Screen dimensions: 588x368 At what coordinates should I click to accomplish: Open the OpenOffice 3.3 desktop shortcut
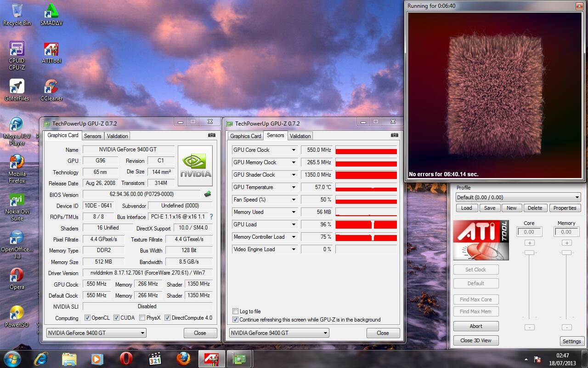[x=17, y=244]
